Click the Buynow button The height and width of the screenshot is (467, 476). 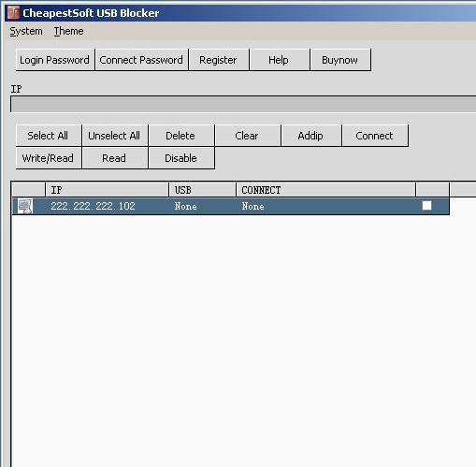click(340, 60)
